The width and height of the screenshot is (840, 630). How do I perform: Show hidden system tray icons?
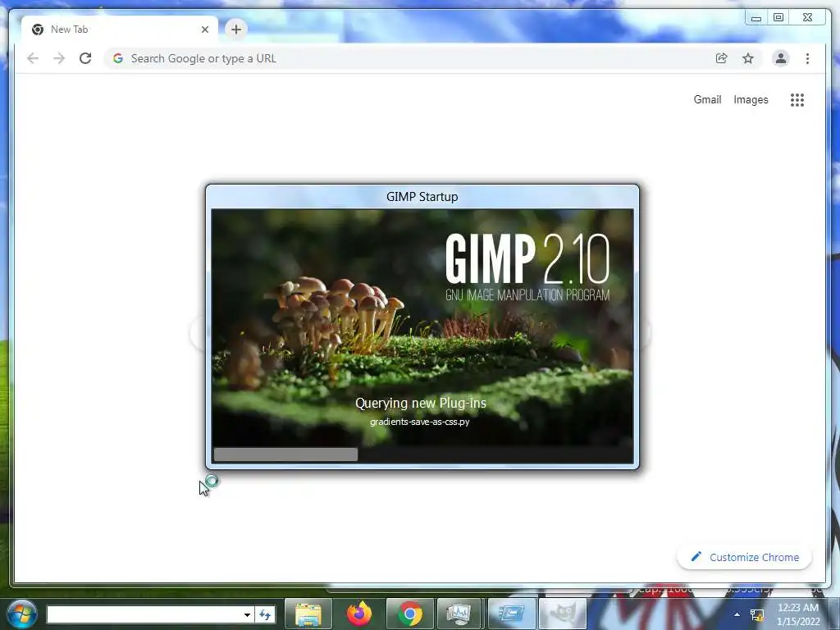(737, 614)
